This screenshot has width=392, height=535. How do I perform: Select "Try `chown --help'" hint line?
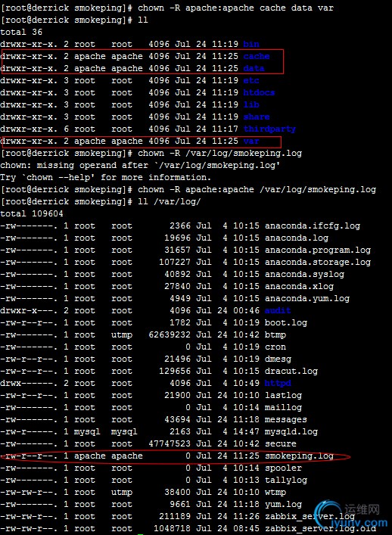pyautogui.click(x=106, y=177)
